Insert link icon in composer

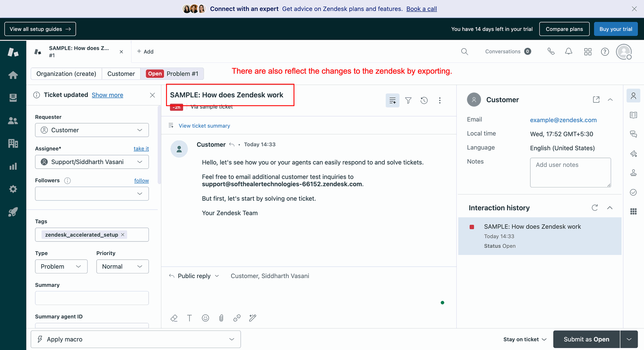pos(237,318)
